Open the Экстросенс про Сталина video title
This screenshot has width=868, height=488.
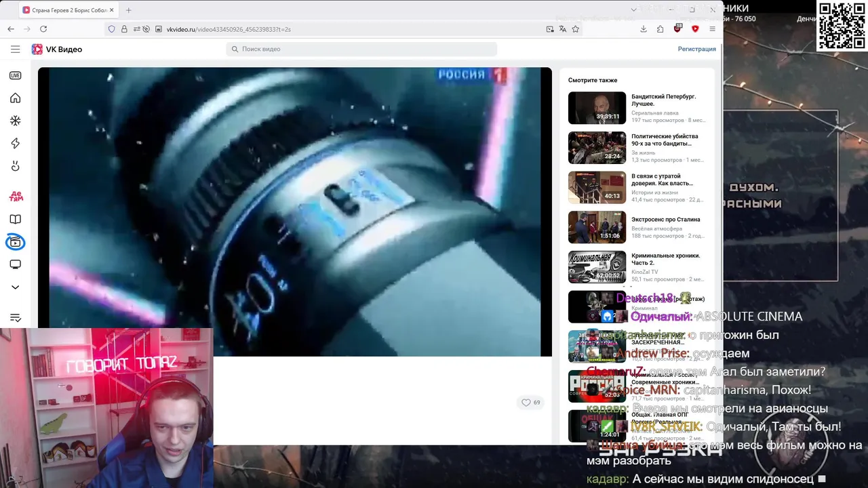tap(665, 220)
